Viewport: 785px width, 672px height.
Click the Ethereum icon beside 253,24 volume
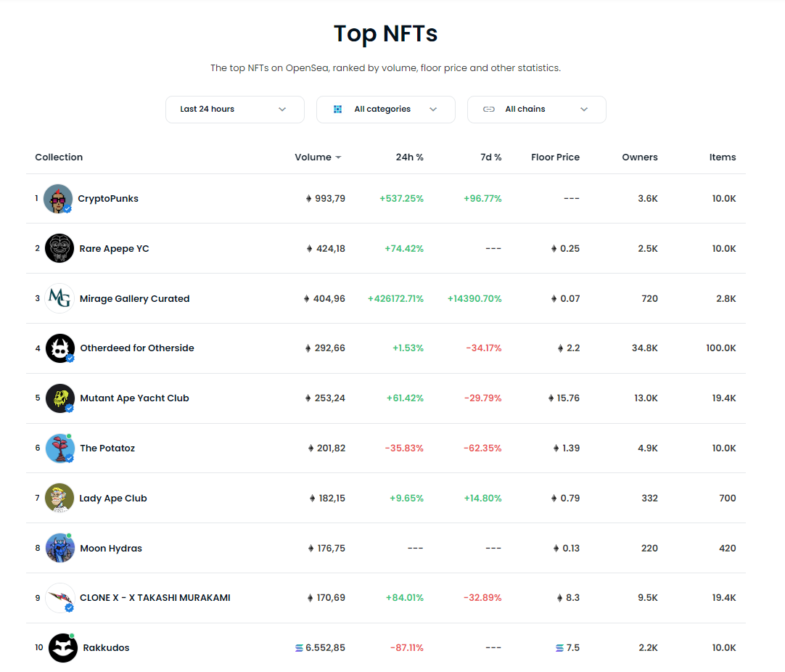(308, 398)
